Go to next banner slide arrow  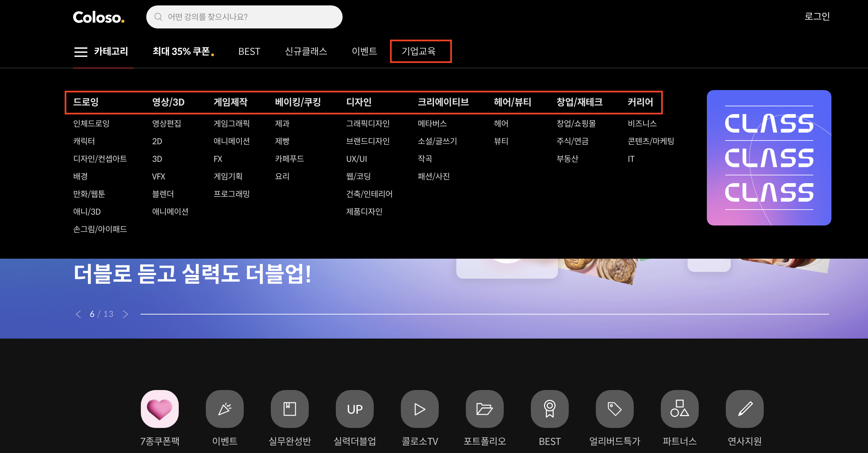tap(126, 314)
